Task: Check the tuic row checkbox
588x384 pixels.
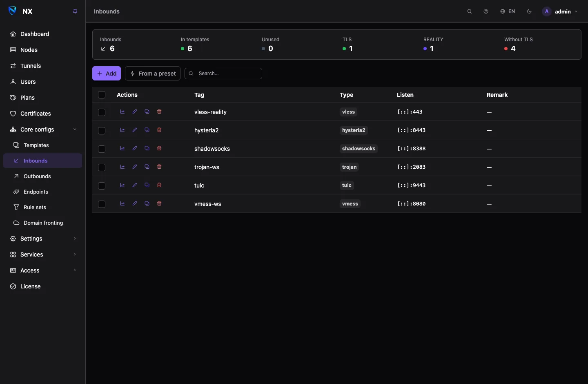Action: coord(102,185)
